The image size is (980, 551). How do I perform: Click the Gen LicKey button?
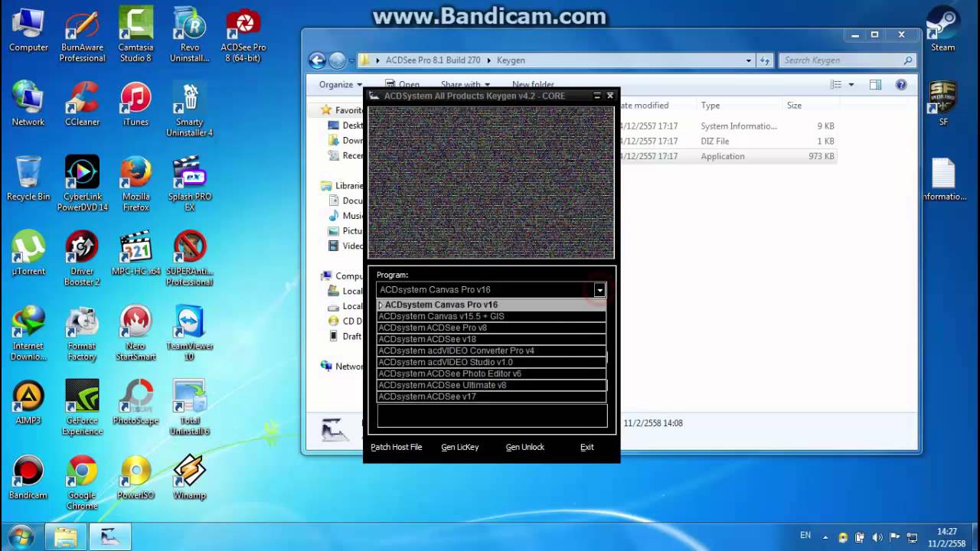tap(460, 447)
